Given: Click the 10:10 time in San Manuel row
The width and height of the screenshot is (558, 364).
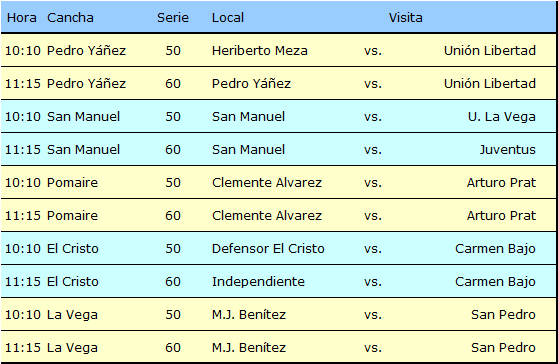Looking at the screenshot, I should [23, 117].
